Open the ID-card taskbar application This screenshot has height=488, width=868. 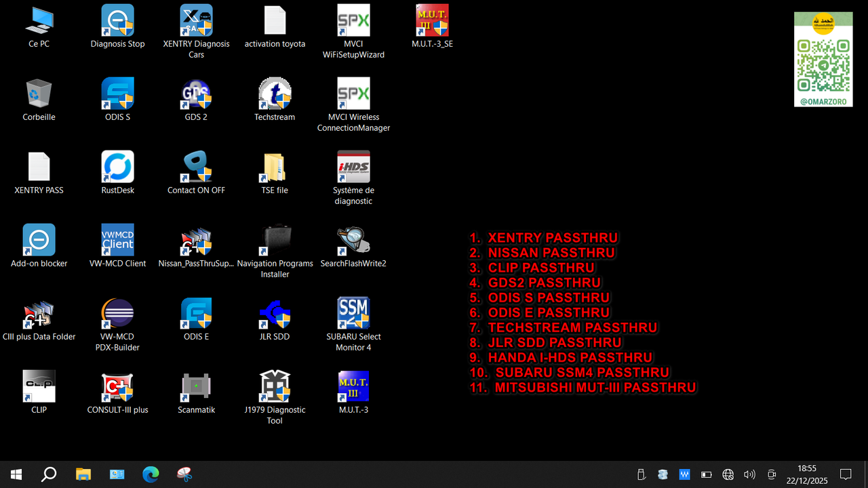pyautogui.click(x=117, y=474)
